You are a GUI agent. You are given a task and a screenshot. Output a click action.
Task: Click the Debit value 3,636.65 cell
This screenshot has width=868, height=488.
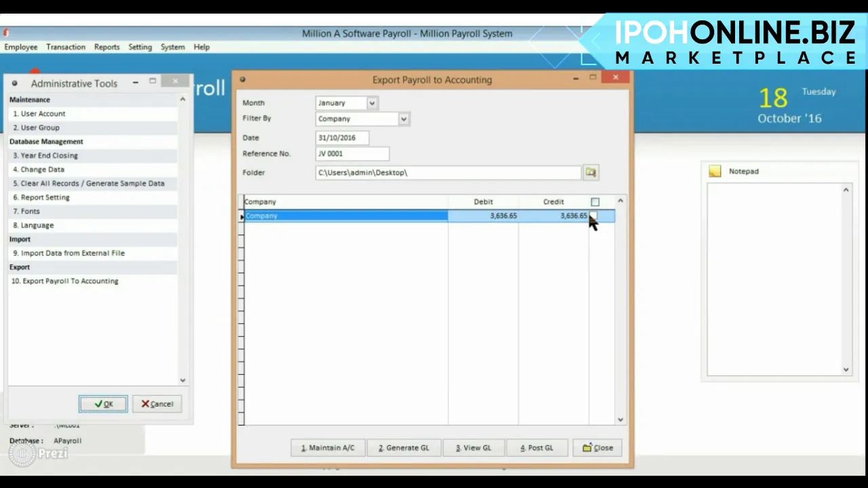pos(484,216)
